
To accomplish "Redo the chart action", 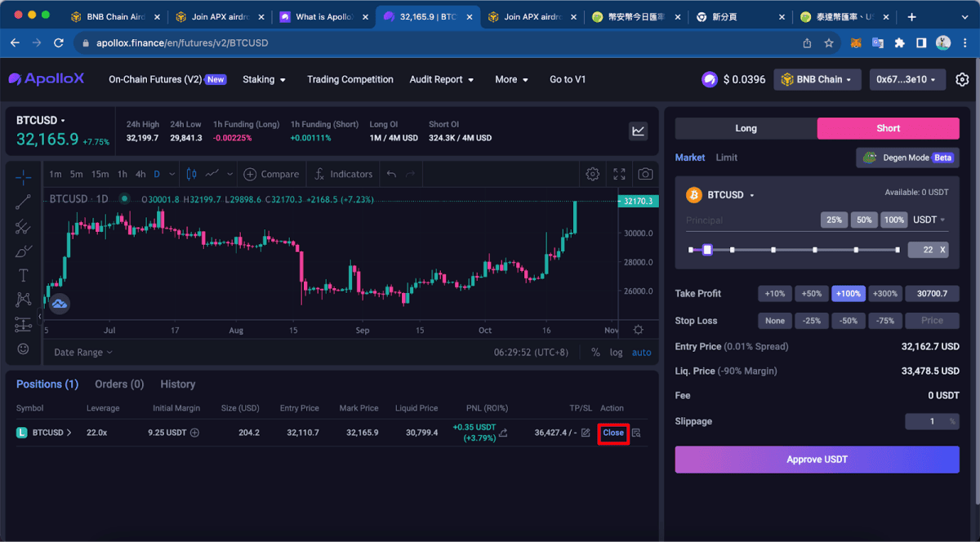I will (x=411, y=174).
